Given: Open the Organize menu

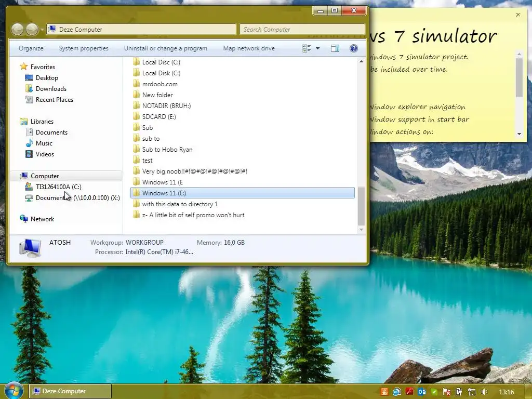Looking at the screenshot, I should pyautogui.click(x=31, y=48).
